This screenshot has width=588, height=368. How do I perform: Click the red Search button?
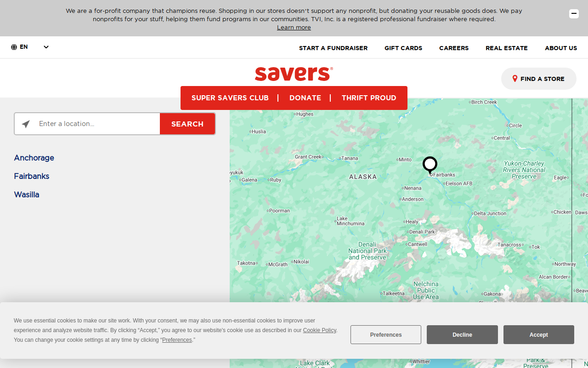click(x=187, y=124)
